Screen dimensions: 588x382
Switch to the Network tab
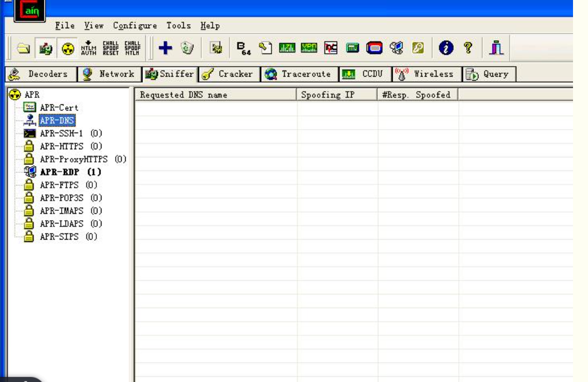click(109, 74)
